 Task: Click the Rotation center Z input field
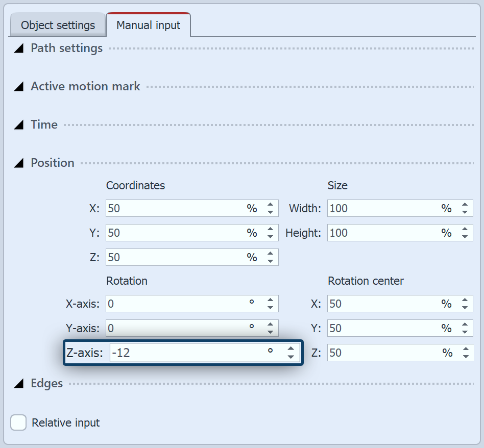(383, 353)
